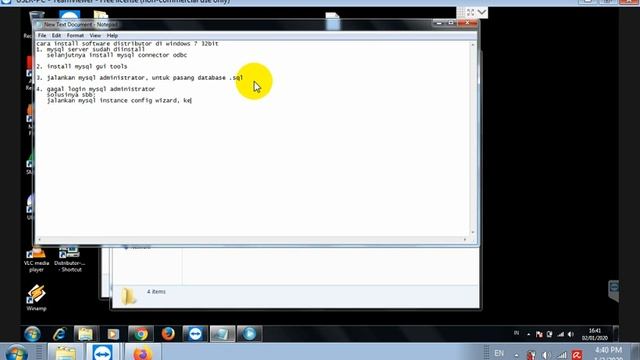The width and height of the screenshot is (640, 360).
Task: Show hidden icons in remote tray
Action: [529, 334]
